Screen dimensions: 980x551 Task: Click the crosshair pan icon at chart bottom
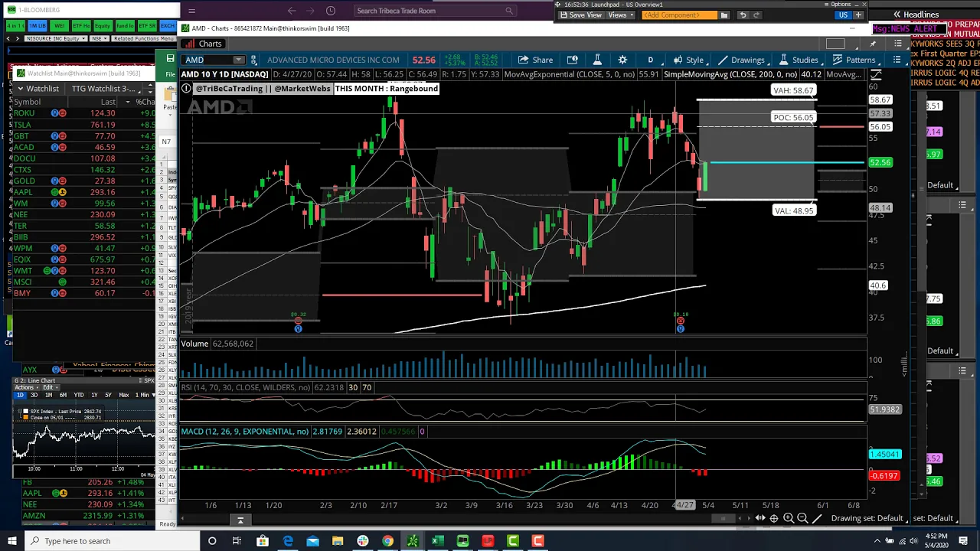pos(774,518)
